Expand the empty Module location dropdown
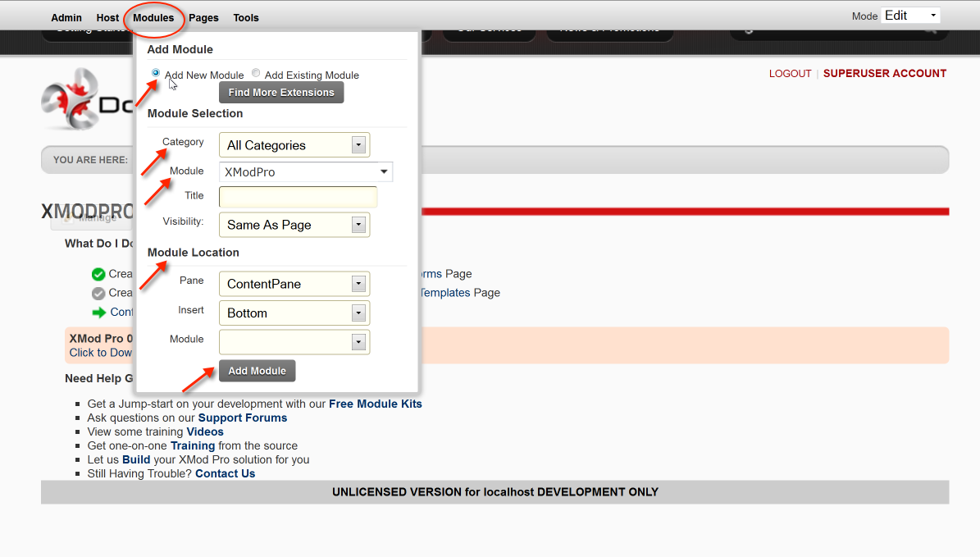 [x=294, y=342]
